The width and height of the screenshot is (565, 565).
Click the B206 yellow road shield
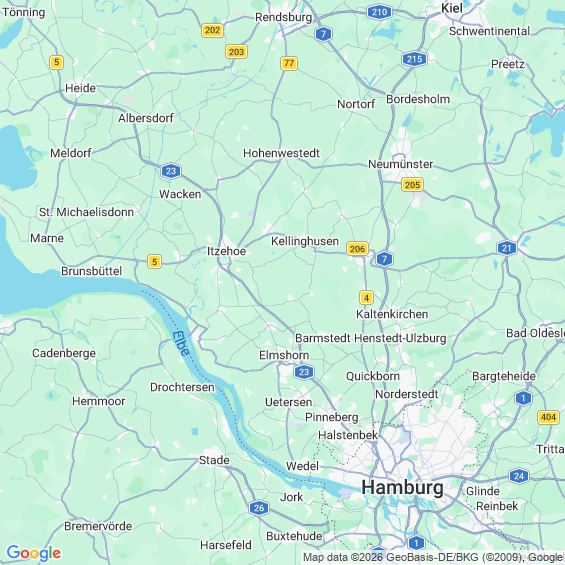click(357, 249)
